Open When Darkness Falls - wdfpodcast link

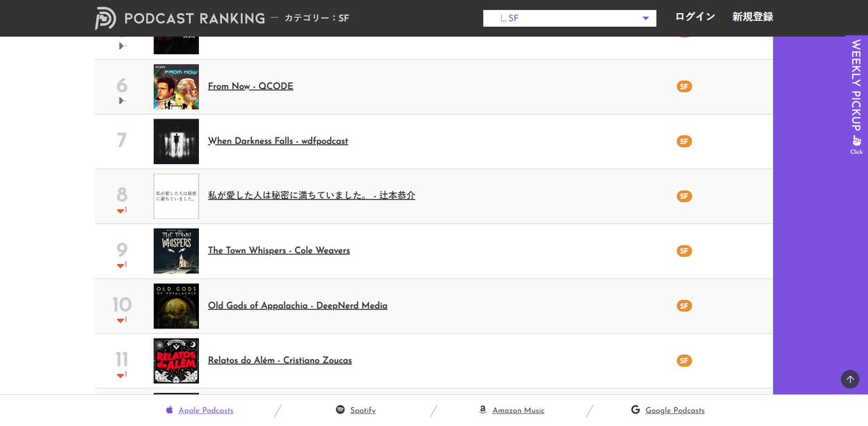coord(278,141)
